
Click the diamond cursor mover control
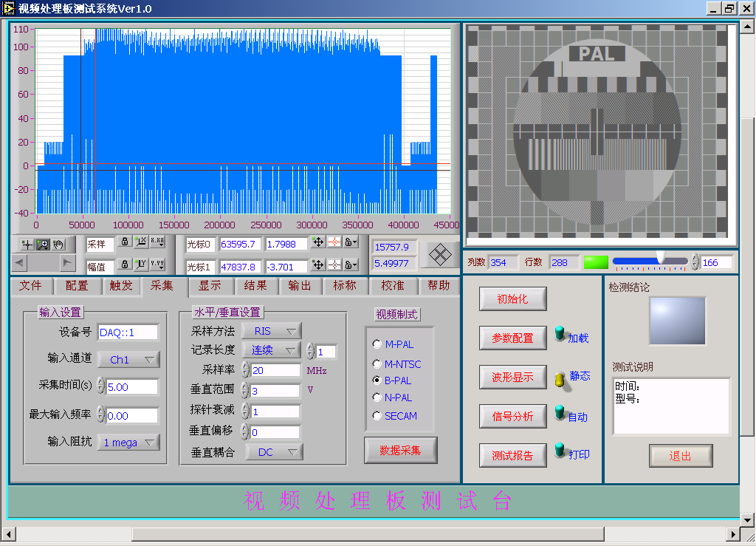(x=440, y=255)
